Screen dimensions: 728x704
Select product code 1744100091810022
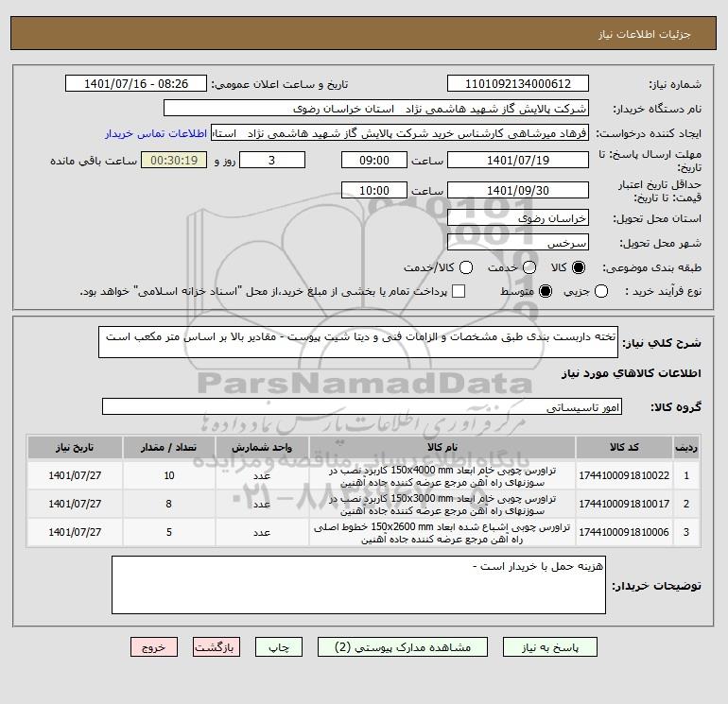tap(624, 475)
